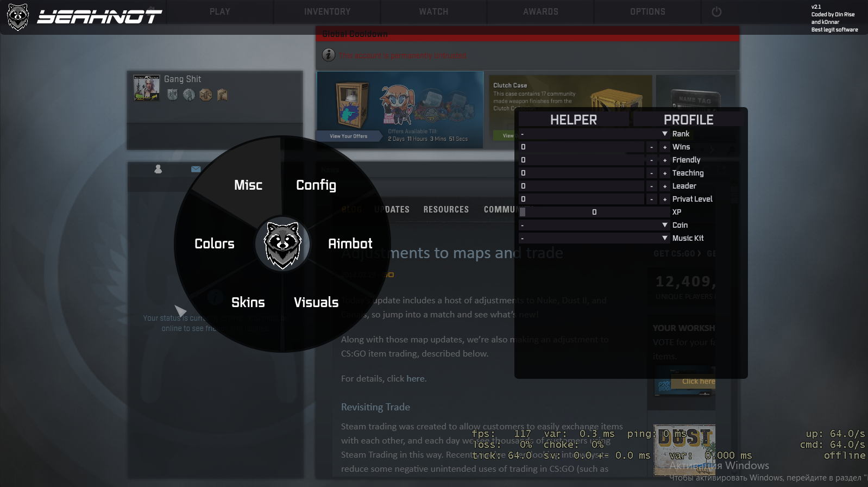Image resolution: width=868 pixels, height=487 pixels.
Task: Select the bronze pistol banner badge
Action: [x=222, y=95]
